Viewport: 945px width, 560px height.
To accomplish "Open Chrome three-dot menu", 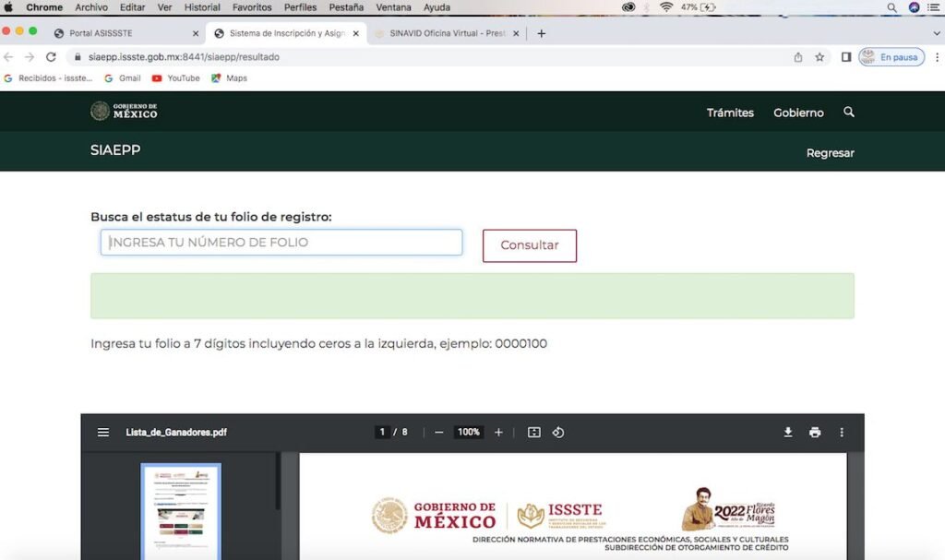I will (x=937, y=57).
